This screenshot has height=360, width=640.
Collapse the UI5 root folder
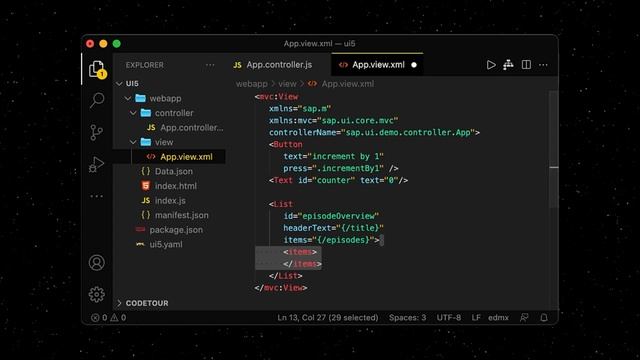coord(119,84)
